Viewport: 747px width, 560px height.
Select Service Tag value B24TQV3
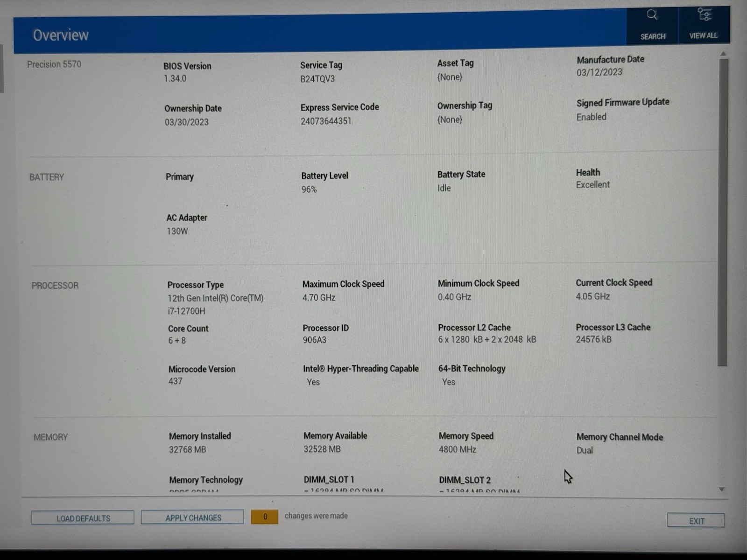pyautogui.click(x=317, y=79)
